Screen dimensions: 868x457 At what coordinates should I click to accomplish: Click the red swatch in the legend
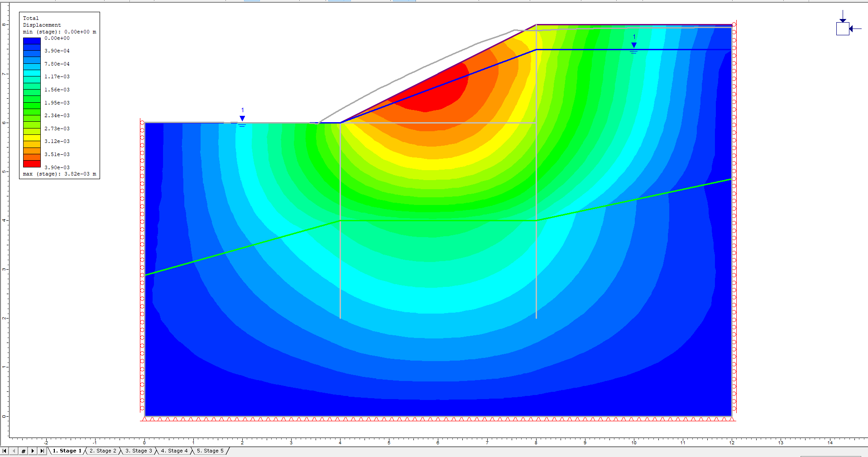[x=32, y=163]
